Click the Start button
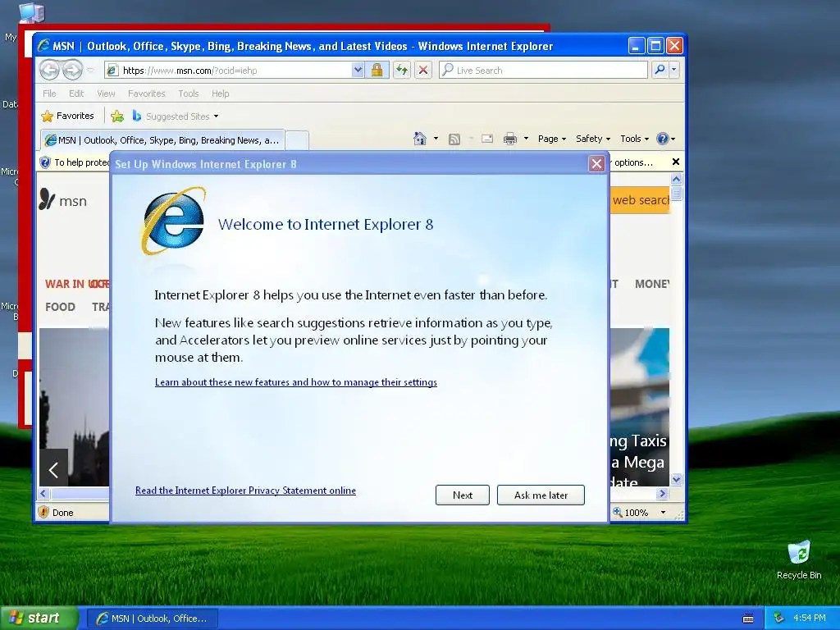This screenshot has height=630, width=840. (x=39, y=618)
